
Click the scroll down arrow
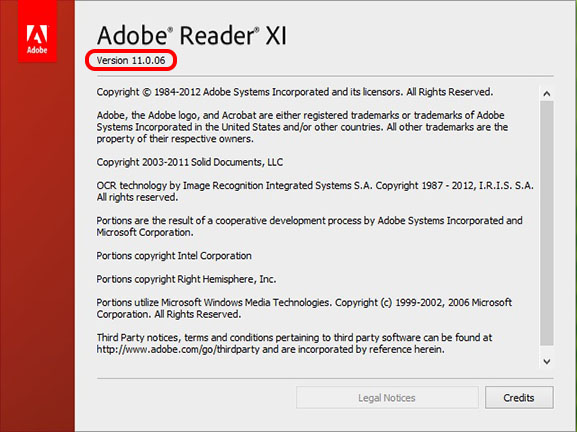point(547,362)
